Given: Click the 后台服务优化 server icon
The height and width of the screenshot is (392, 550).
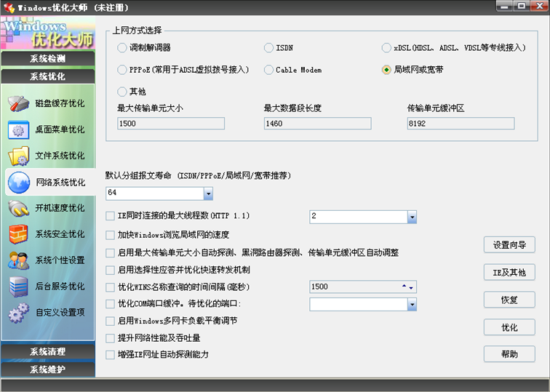Looking at the screenshot, I should (19, 287).
